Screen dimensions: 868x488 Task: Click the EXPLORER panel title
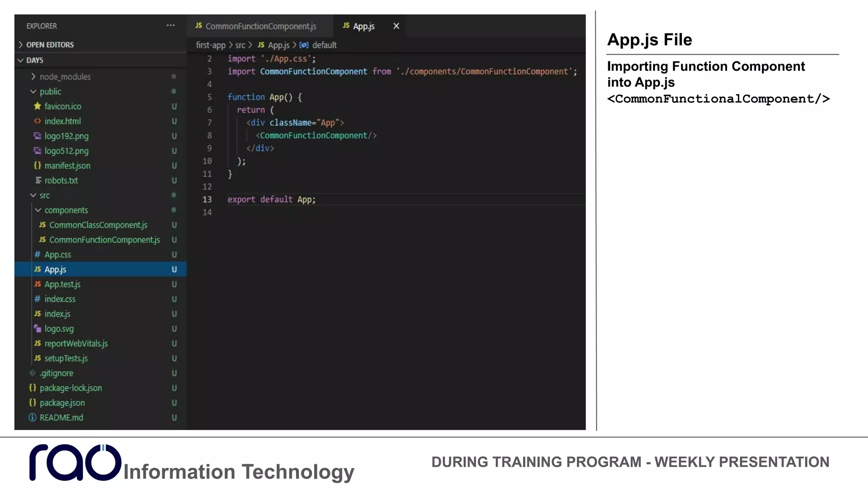point(42,26)
